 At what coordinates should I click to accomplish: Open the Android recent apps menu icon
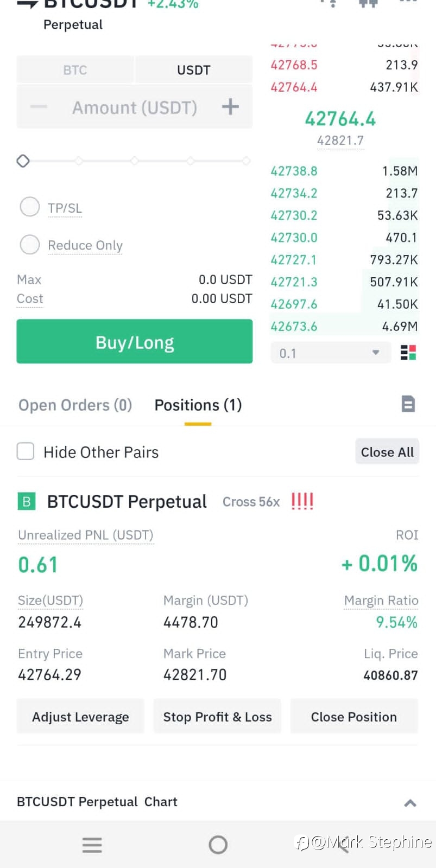coord(92,845)
